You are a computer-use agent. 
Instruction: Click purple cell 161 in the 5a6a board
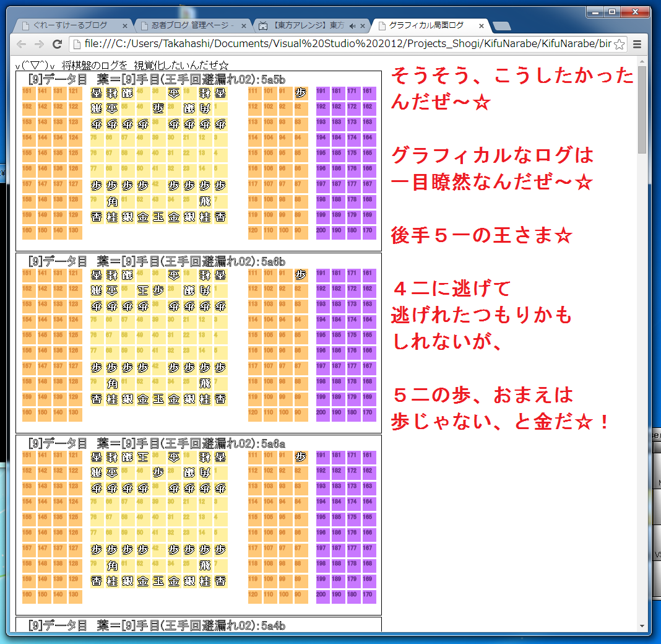point(369,457)
